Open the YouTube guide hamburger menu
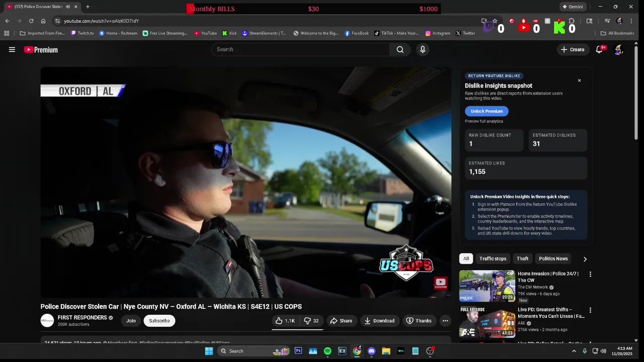Viewport: 644px width, 362px height. 12,49
